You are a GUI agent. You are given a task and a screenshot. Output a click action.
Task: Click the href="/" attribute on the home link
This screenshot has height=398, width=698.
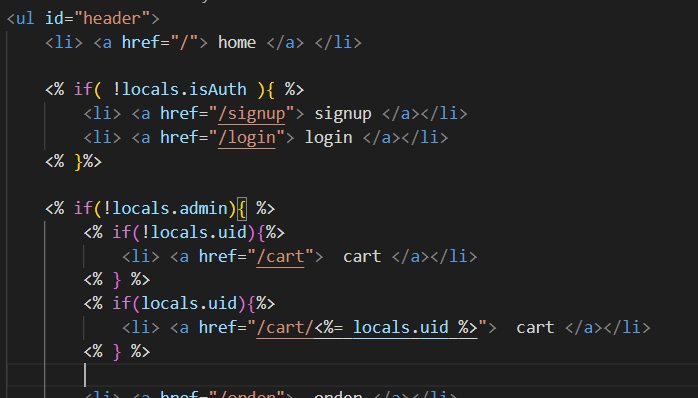[160, 43]
